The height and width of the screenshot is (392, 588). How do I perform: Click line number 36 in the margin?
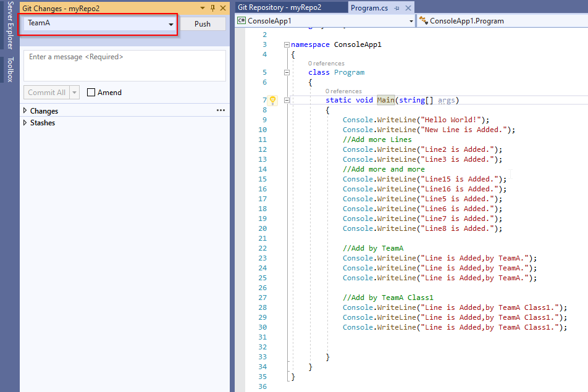tap(262, 386)
